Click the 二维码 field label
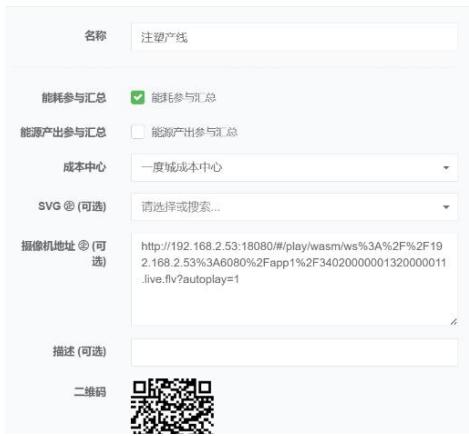The image size is (469, 436). pyautogui.click(x=90, y=391)
